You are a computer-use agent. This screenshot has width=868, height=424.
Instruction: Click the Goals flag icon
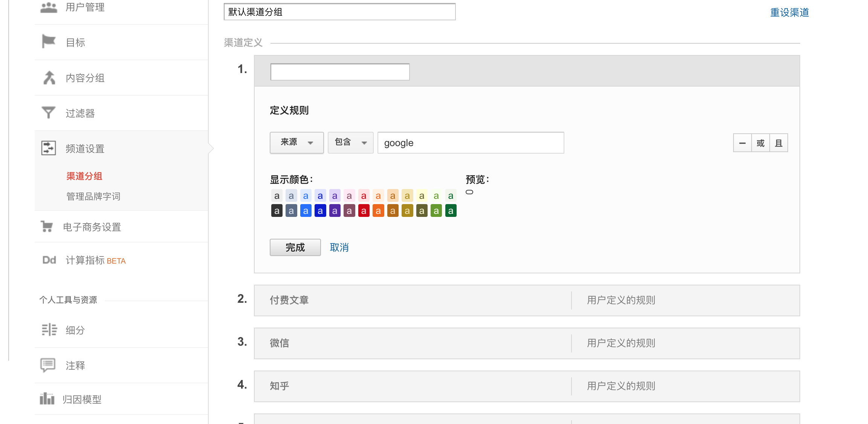pyautogui.click(x=49, y=41)
